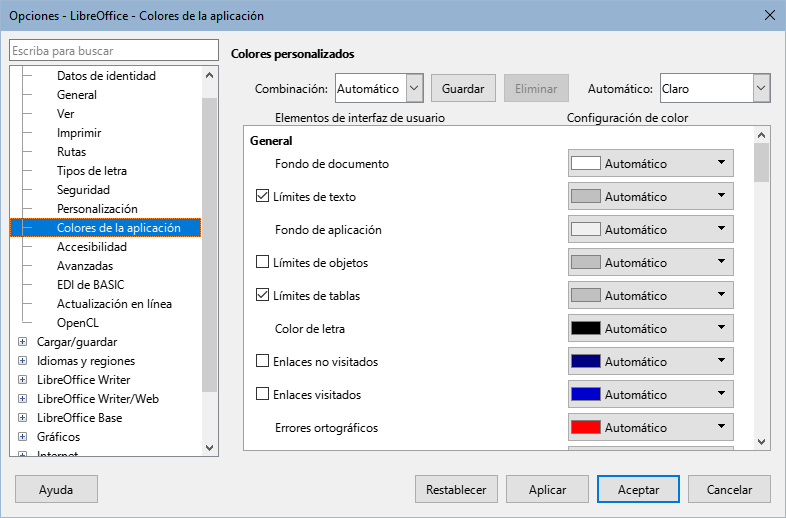Select the General tree entry
This screenshot has height=518, width=786.
coord(77,95)
